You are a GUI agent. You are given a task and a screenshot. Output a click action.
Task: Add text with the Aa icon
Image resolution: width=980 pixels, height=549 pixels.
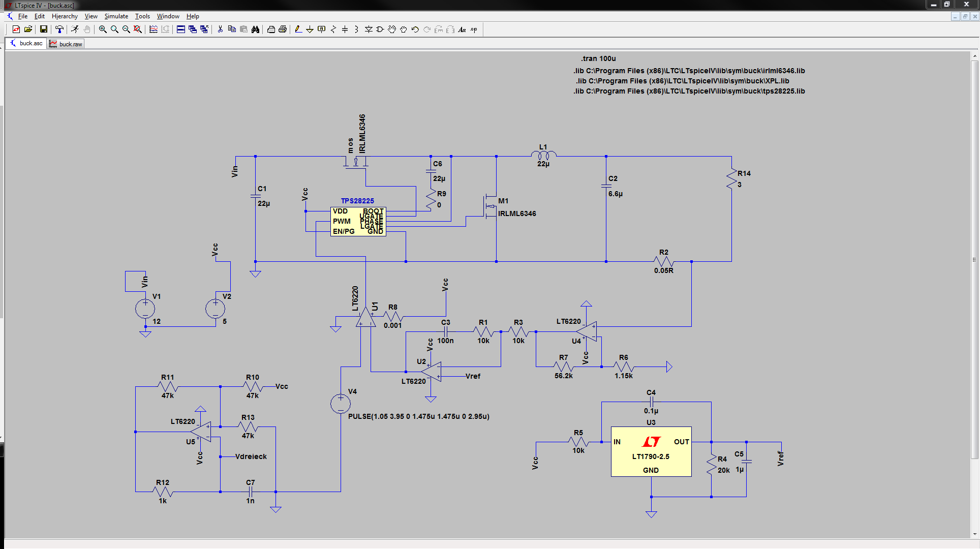click(462, 29)
